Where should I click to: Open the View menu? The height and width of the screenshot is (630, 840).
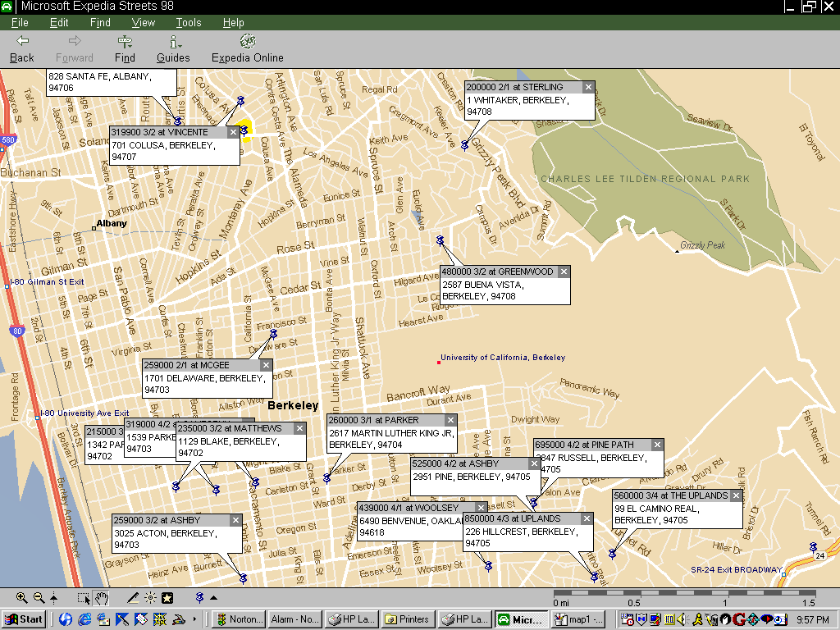143,22
